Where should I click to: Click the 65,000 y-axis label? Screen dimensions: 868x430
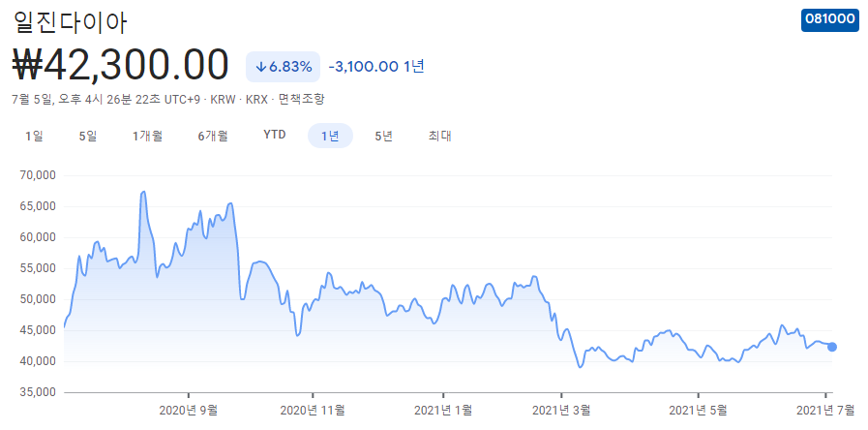pyautogui.click(x=38, y=206)
